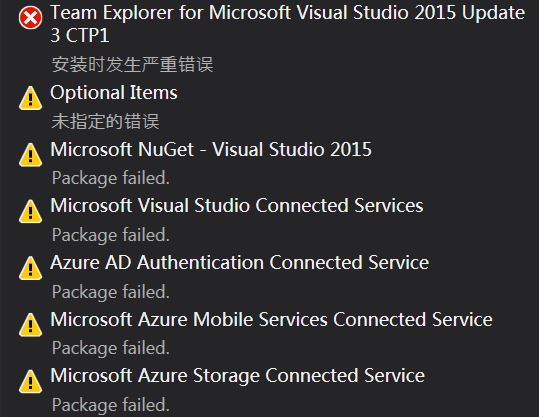The width and height of the screenshot is (539, 417).
Task: Select Microsoft Azure Storage Connected Service entry
Action: pos(238,375)
